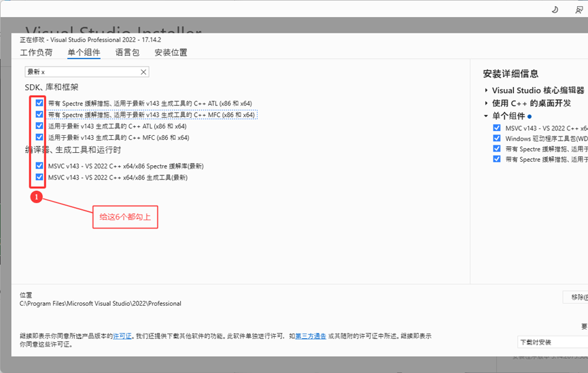Select the 单个组件 tab

[x=84, y=52]
